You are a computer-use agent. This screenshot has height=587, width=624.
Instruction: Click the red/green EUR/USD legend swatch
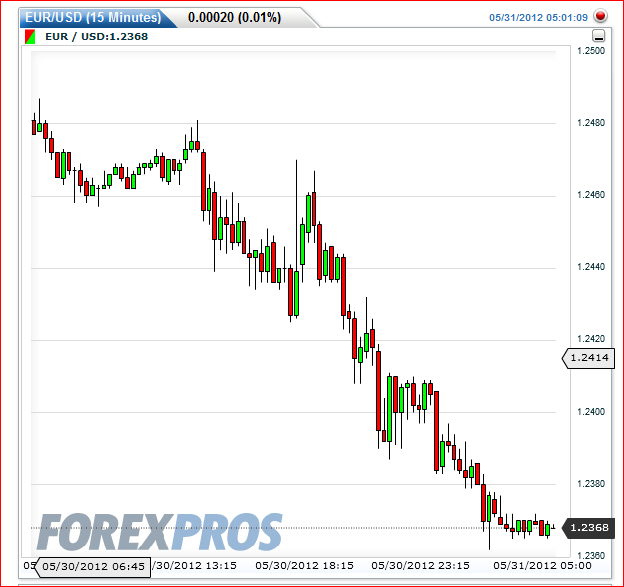[30, 37]
